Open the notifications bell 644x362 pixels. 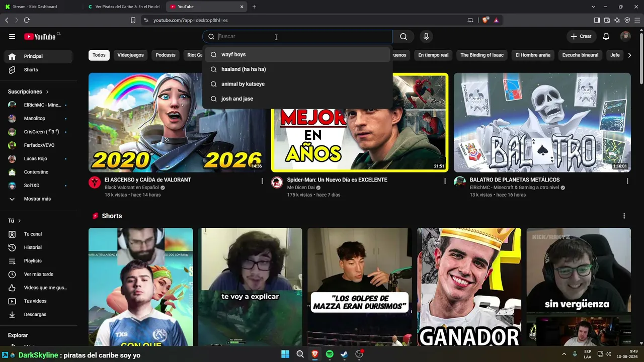[606, 36]
